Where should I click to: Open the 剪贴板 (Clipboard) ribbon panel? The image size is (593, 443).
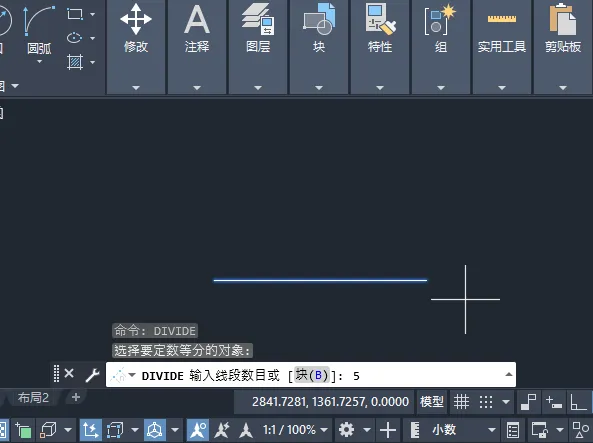[563, 47]
